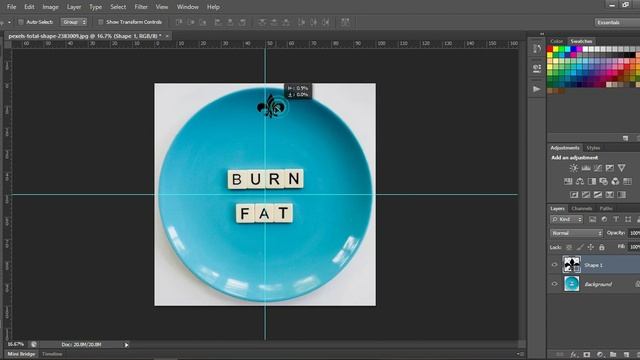Image resolution: width=640 pixels, height=360 pixels.
Task: Add an Exposure adjustment
Action: pos(609,168)
